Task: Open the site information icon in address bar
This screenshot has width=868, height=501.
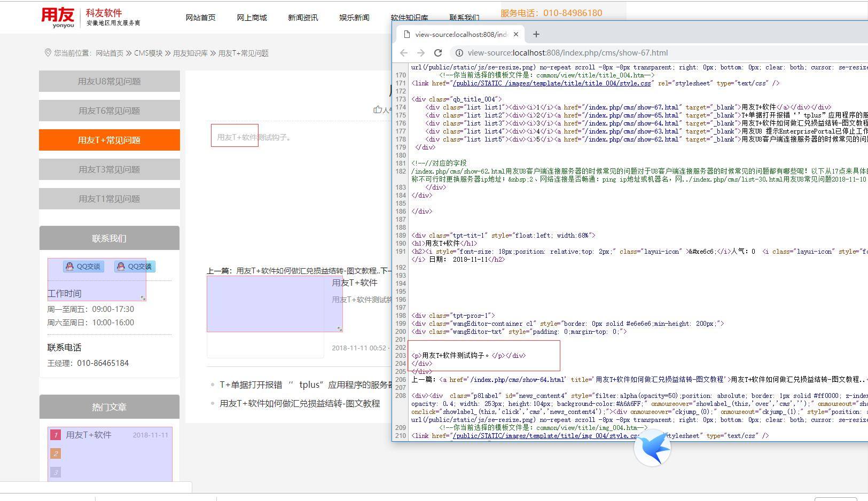Action: pyautogui.click(x=458, y=53)
